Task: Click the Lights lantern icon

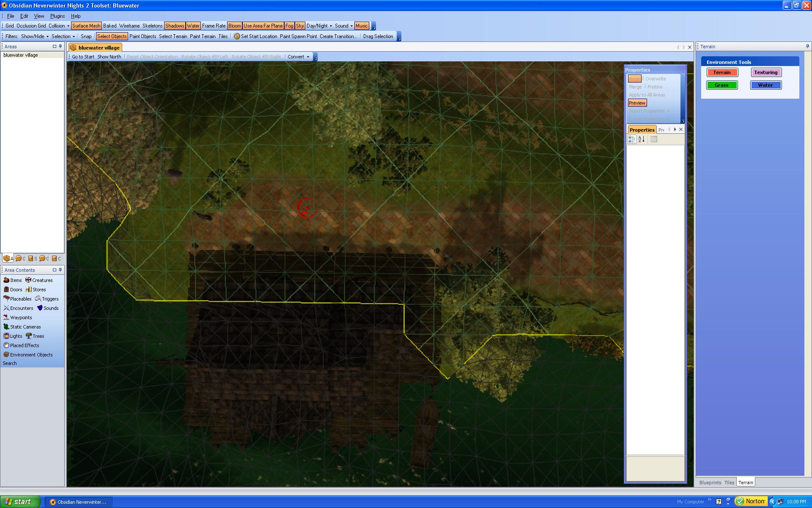Action: coord(6,336)
